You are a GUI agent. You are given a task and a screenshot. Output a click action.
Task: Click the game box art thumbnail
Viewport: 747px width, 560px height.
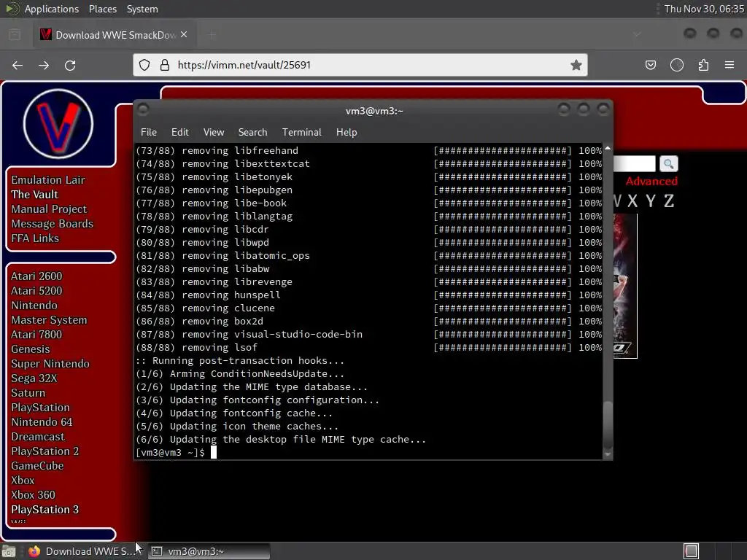click(625, 286)
